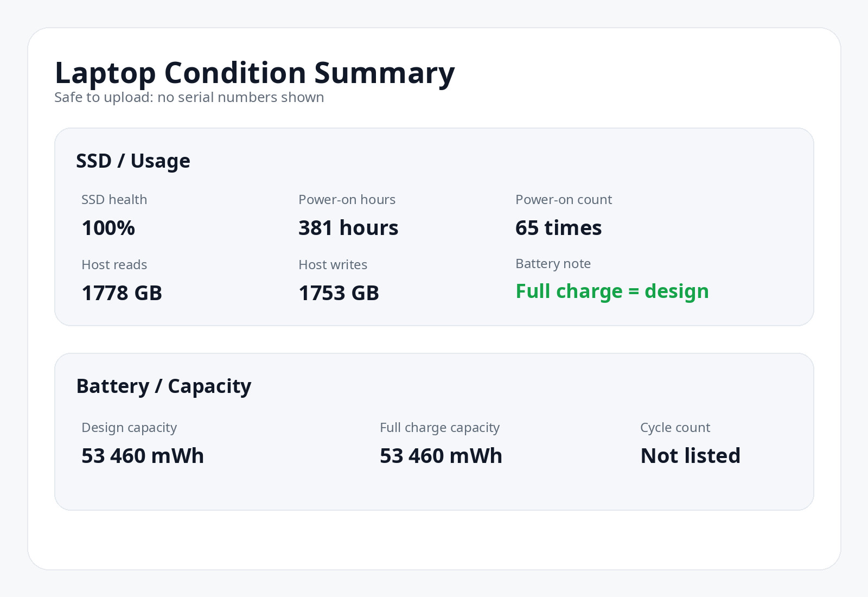
Task: Click the SSD health label
Action: tap(114, 200)
